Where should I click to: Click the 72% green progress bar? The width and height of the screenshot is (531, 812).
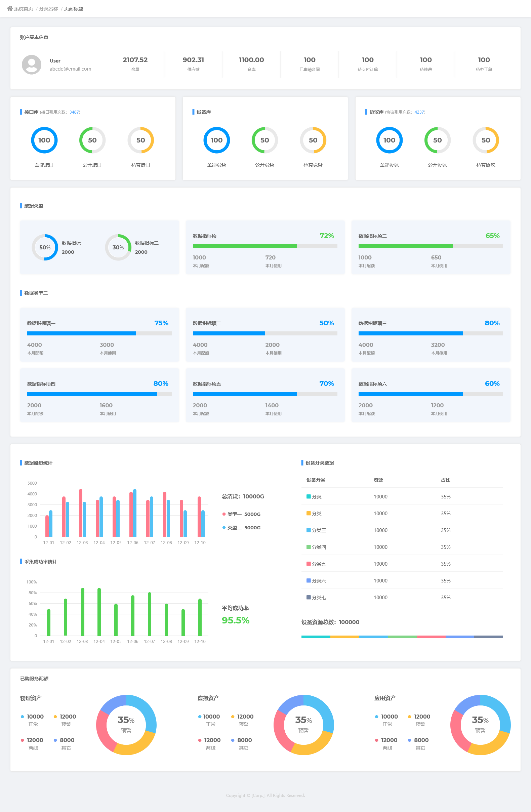tap(265, 246)
